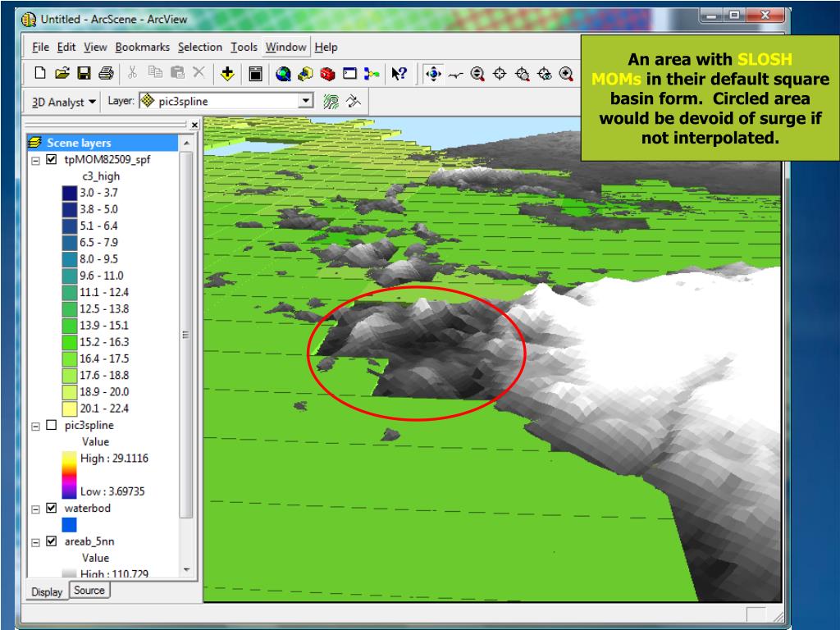Collapse the pic3spline layer legend

pos(35,427)
